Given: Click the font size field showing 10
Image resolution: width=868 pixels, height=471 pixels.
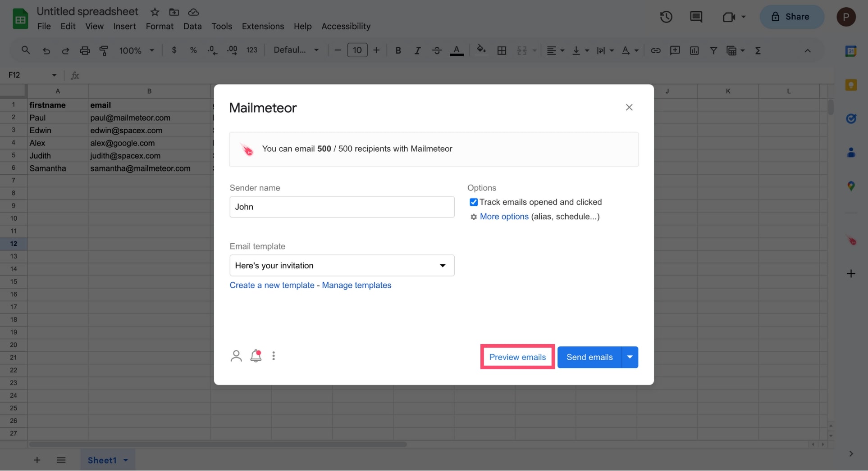Looking at the screenshot, I should point(357,50).
